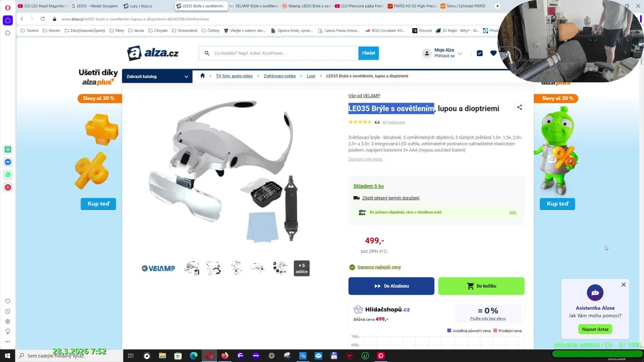Open WhatsApp in the Opera sidebar
Screen dimensions: 644x362
click(x=8, y=174)
